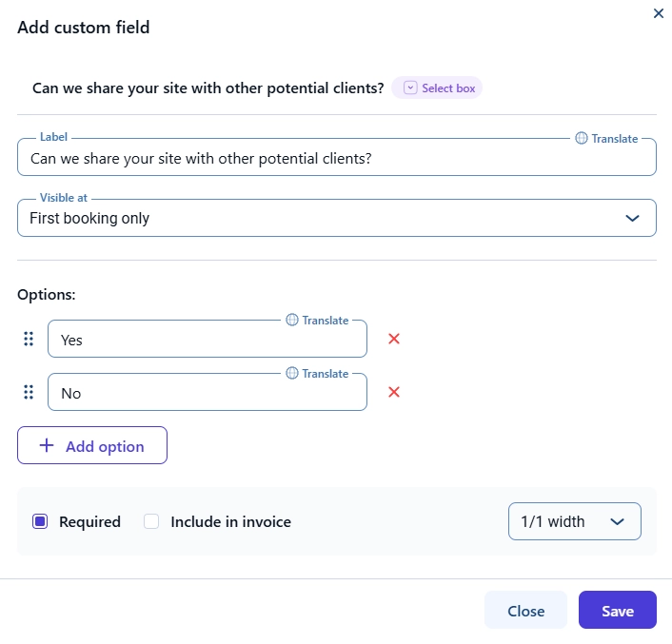672x644 pixels.
Task: Enable the Include in invoice checkbox
Action: (x=151, y=521)
